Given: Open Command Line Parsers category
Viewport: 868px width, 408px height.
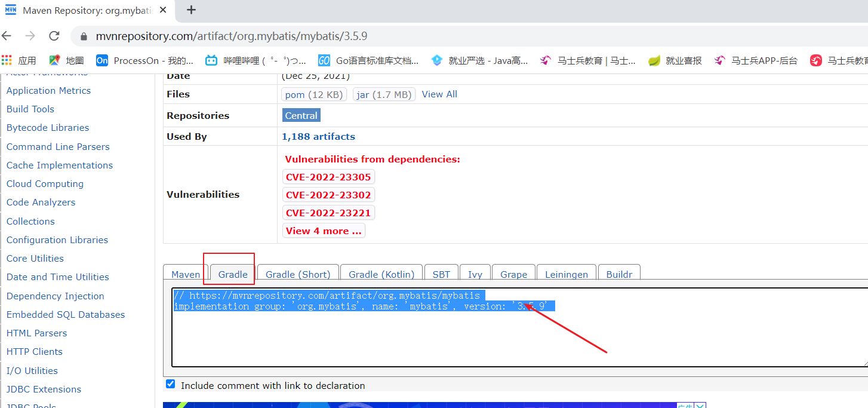Looking at the screenshot, I should click(x=58, y=147).
